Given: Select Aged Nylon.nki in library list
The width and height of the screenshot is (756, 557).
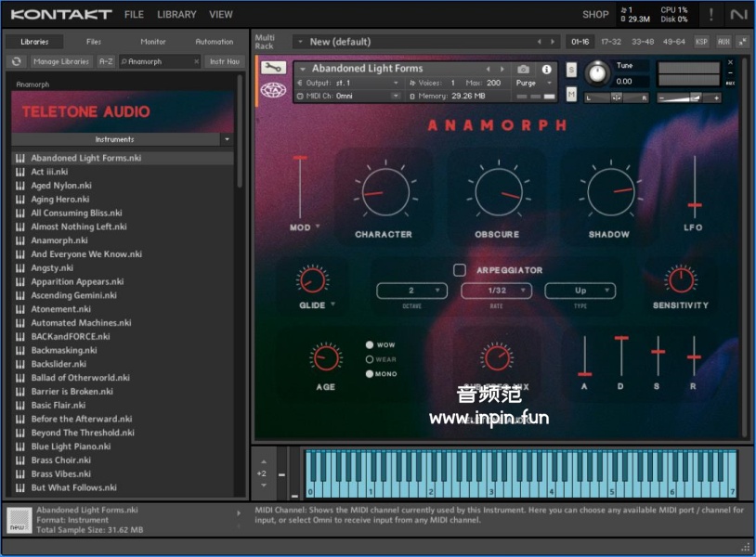Looking at the screenshot, I should [61, 186].
